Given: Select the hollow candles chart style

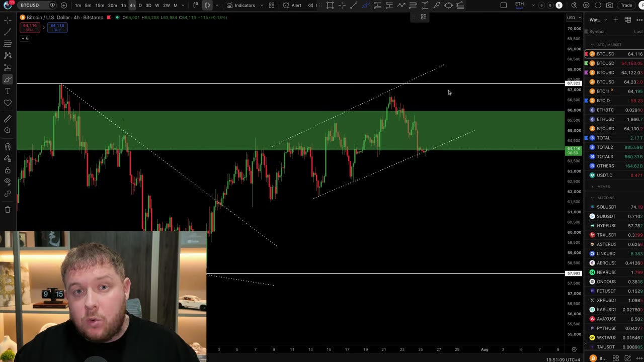Looking at the screenshot, I should [x=196, y=6].
